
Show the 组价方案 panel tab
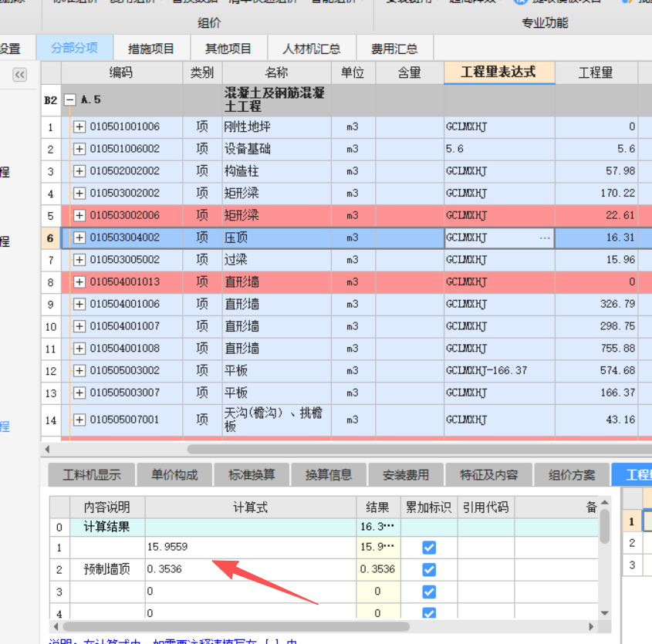[x=572, y=475]
